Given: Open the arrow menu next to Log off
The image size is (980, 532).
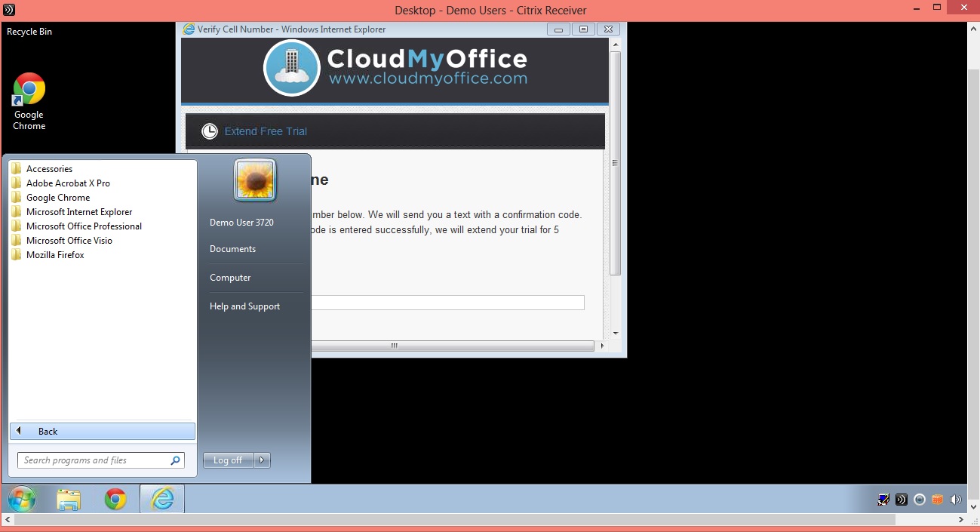Looking at the screenshot, I should point(263,460).
